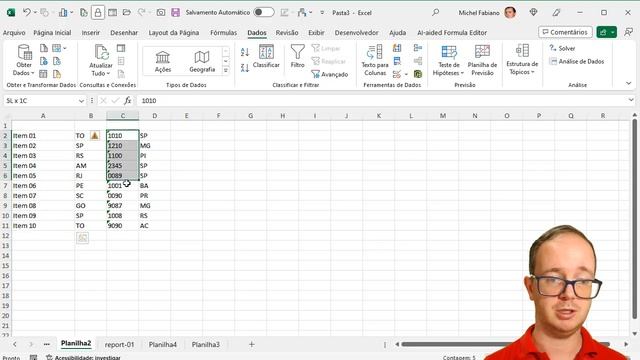
Task: Click the diamond premium icon in title bar
Action: pyautogui.click(x=533, y=13)
